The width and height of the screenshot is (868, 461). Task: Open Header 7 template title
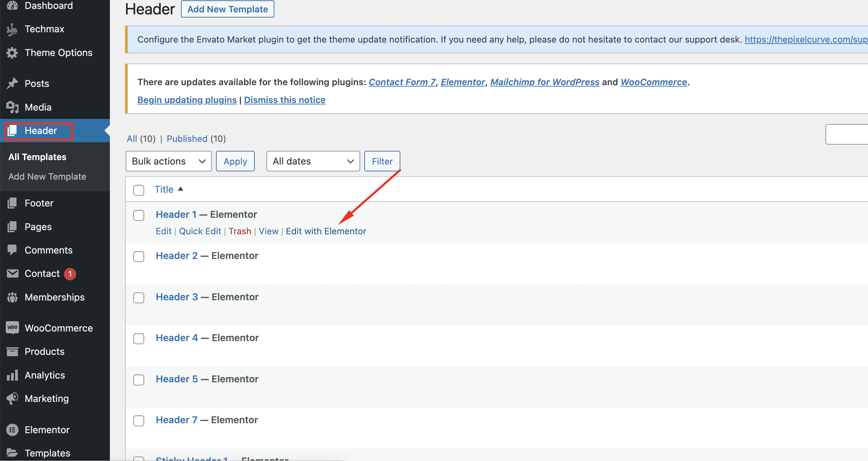176,420
